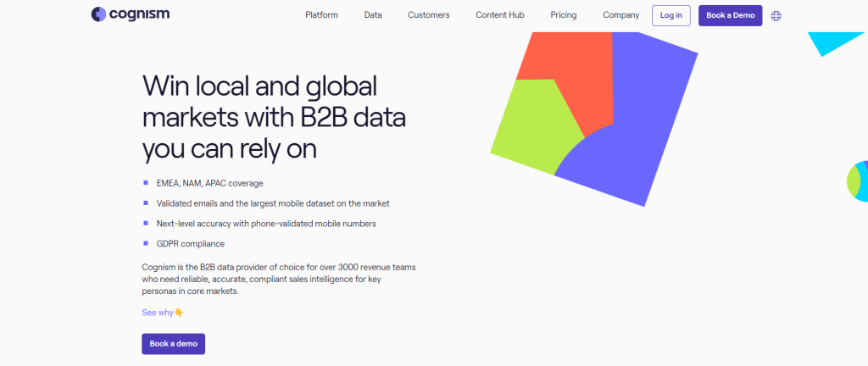Click the Cognism logo icon
Image resolution: width=868 pixels, height=366 pixels.
tap(98, 14)
